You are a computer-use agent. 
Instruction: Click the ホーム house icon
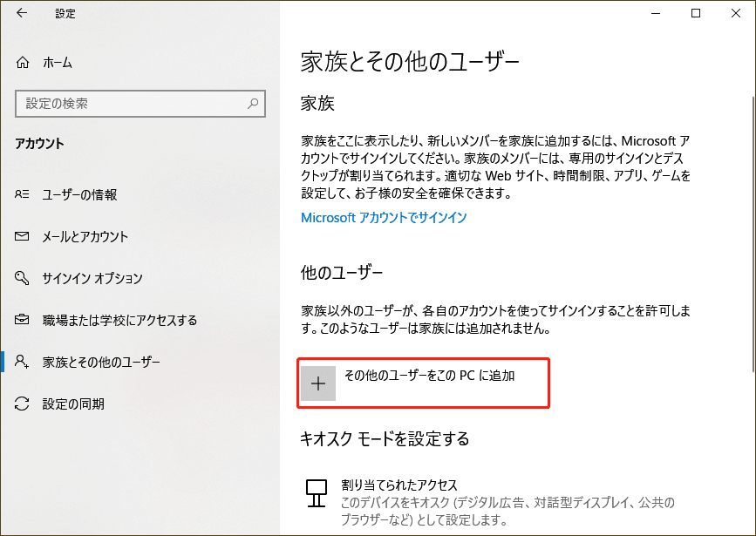click(x=24, y=63)
